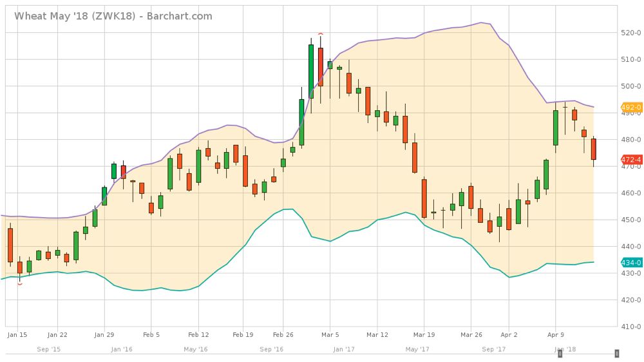
Task: Click the Apr 2 date label
Action: coord(509,334)
